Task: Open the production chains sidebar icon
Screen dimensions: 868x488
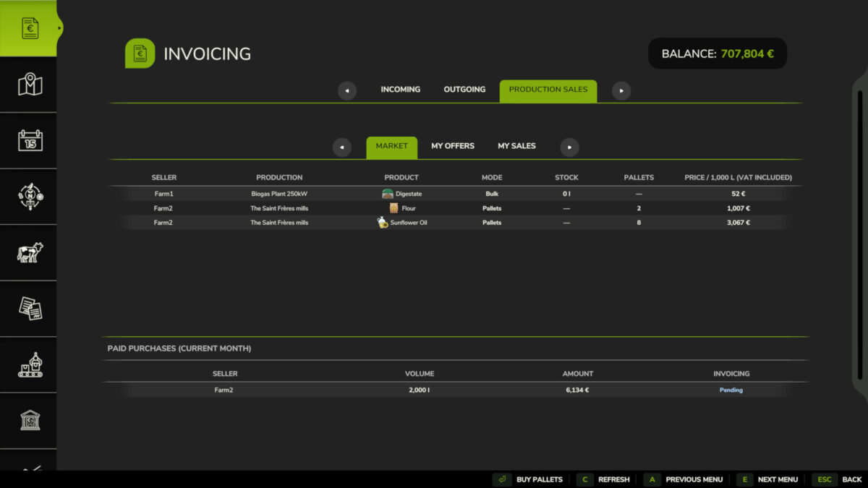Action: [30, 364]
